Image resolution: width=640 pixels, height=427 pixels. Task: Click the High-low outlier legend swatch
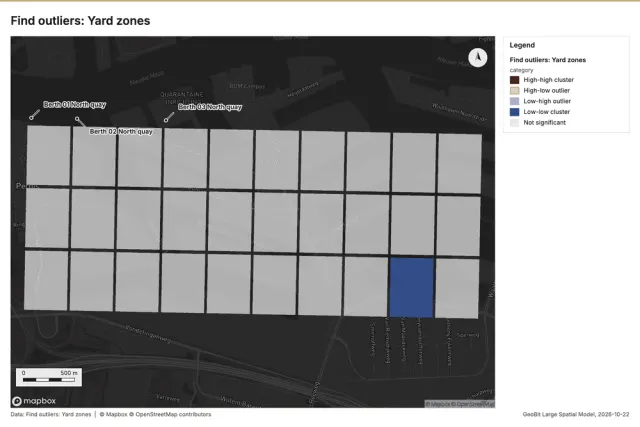[515, 90]
